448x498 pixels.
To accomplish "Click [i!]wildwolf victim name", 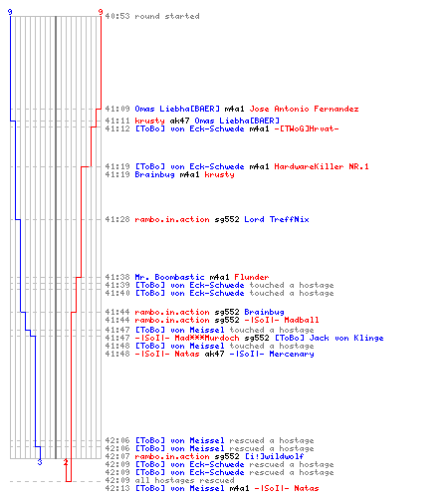I will pyautogui.click(x=274, y=456).
